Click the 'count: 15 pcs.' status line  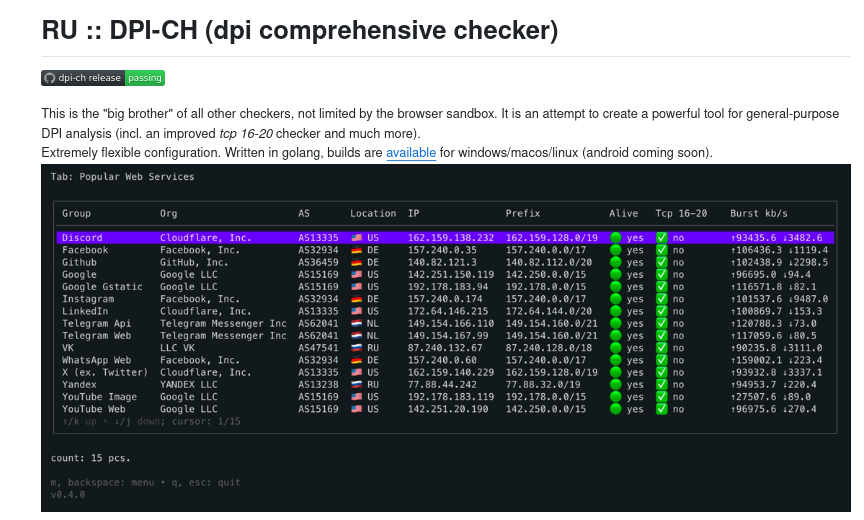91,458
